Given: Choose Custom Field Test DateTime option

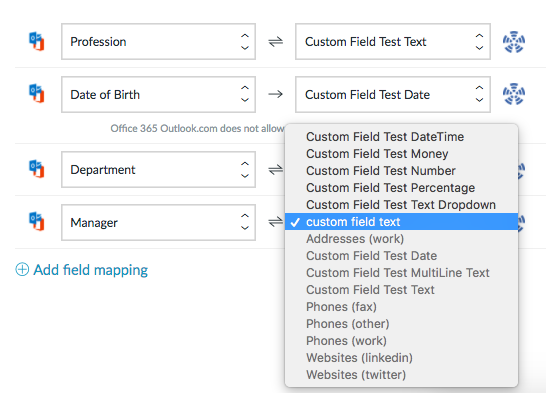Looking at the screenshot, I should (401, 137).
